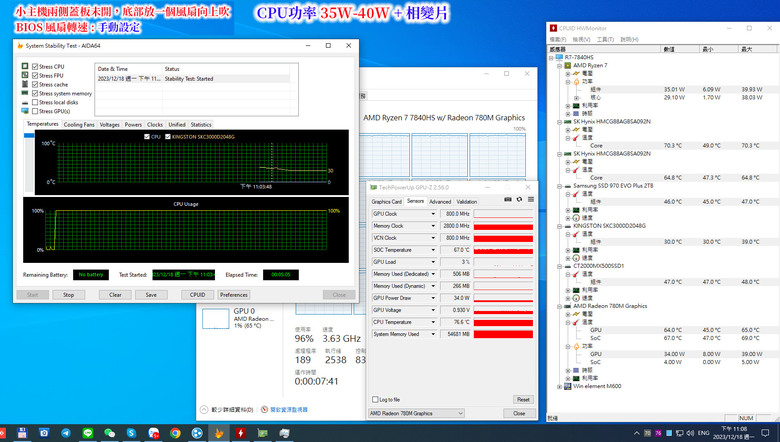The image size is (780, 442).
Task: Click the Resource Monitor link icon in Task Manager
Action: [x=264, y=410]
